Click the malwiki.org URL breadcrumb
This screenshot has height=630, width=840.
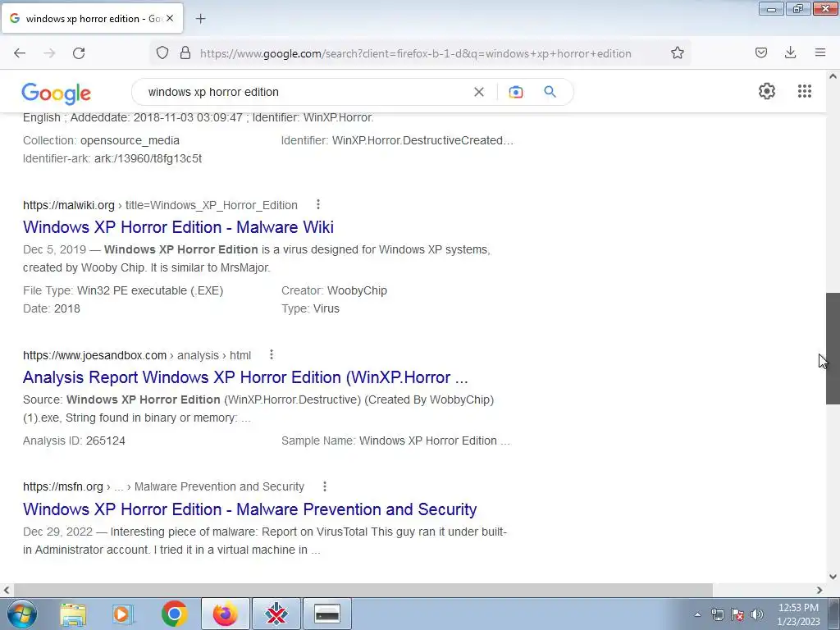pyautogui.click(x=160, y=205)
